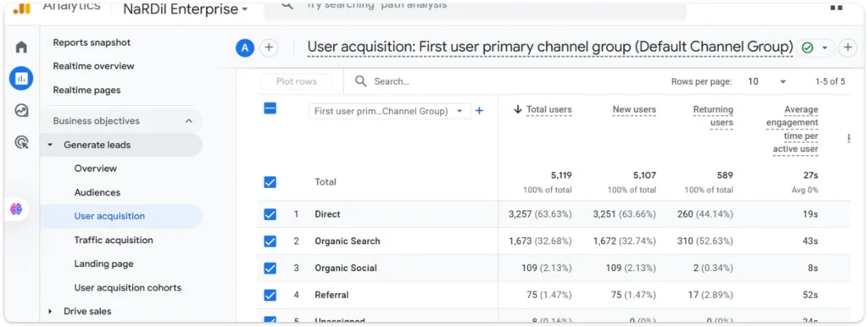Select the Reports bar-chart icon

tap(21, 79)
